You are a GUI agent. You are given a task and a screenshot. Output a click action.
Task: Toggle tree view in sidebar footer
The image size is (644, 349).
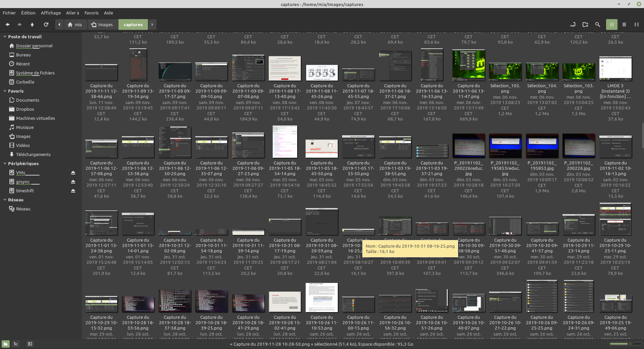pos(16,344)
